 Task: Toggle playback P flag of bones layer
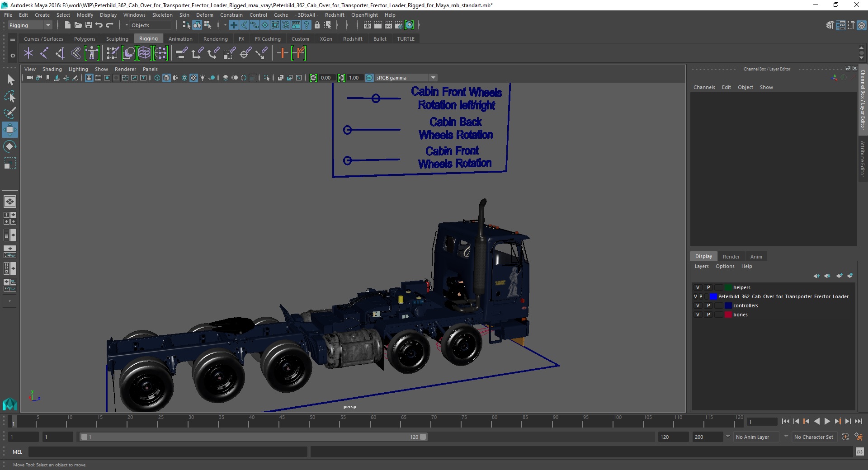point(708,315)
